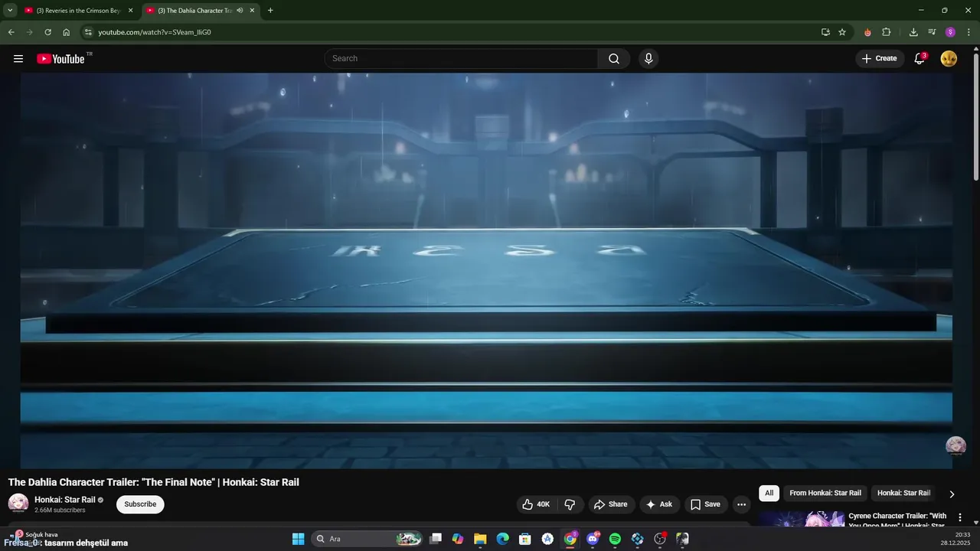View site information icon in address bar
Image resolution: width=980 pixels, height=551 pixels.
coord(88,32)
